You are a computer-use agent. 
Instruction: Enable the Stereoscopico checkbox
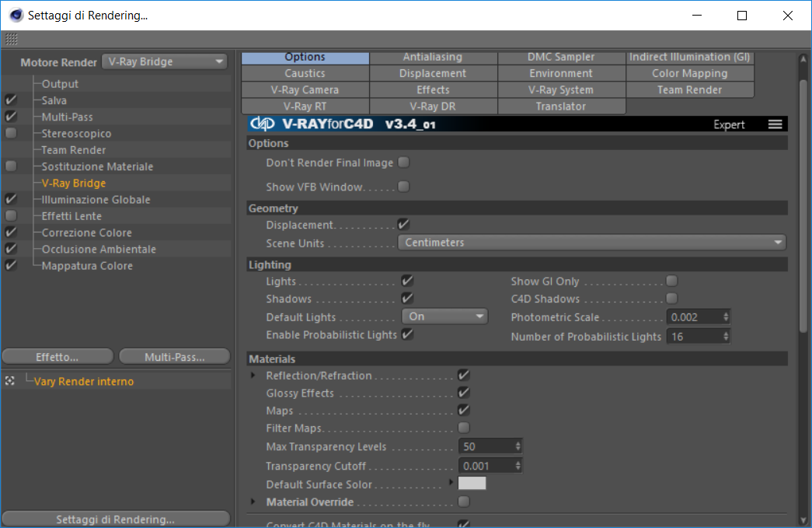click(x=11, y=133)
